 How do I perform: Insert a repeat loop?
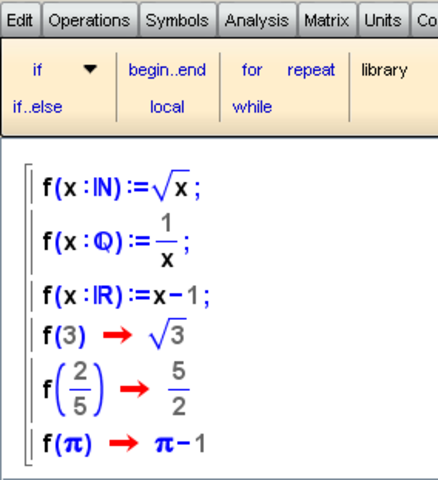(311, 70)
